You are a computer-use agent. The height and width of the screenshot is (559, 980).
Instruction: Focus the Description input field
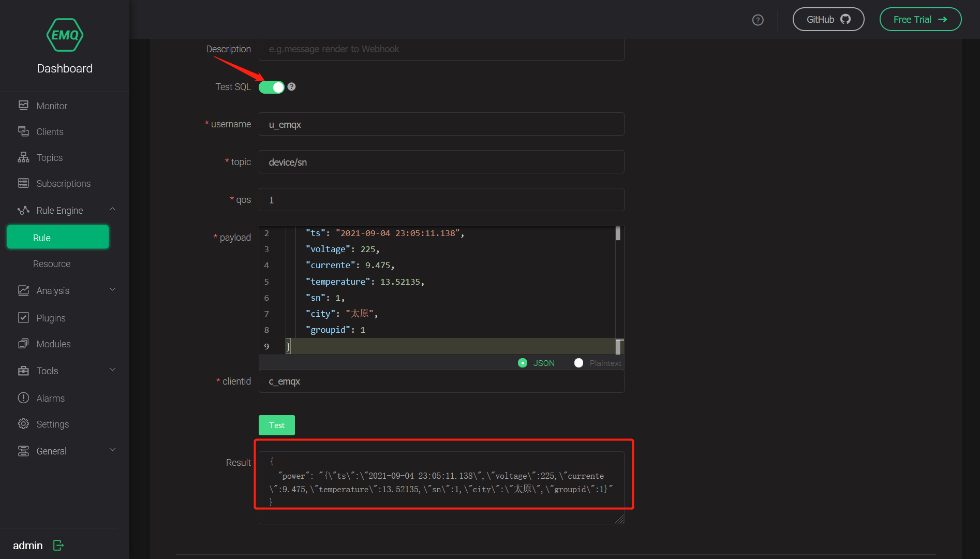click(x=441, y=49)
